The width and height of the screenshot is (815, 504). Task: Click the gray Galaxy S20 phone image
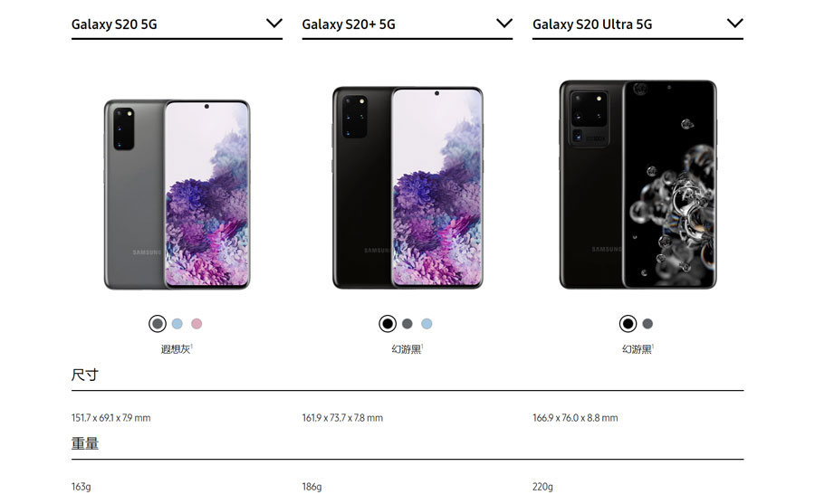[177, 195]
